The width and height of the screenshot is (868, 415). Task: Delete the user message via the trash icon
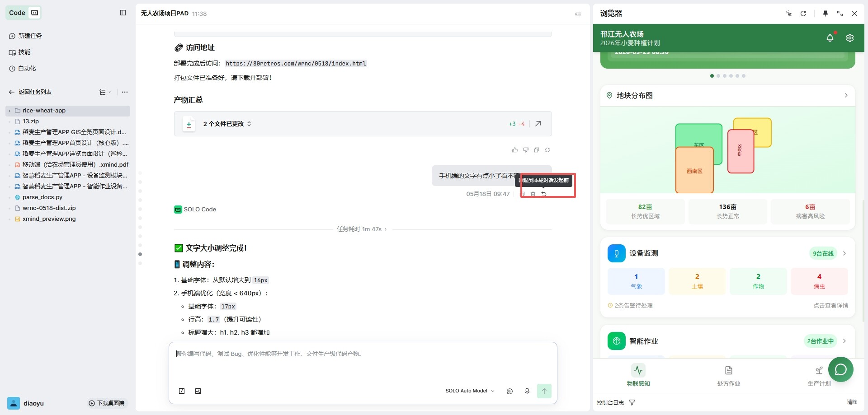click(x=533, y=194)
